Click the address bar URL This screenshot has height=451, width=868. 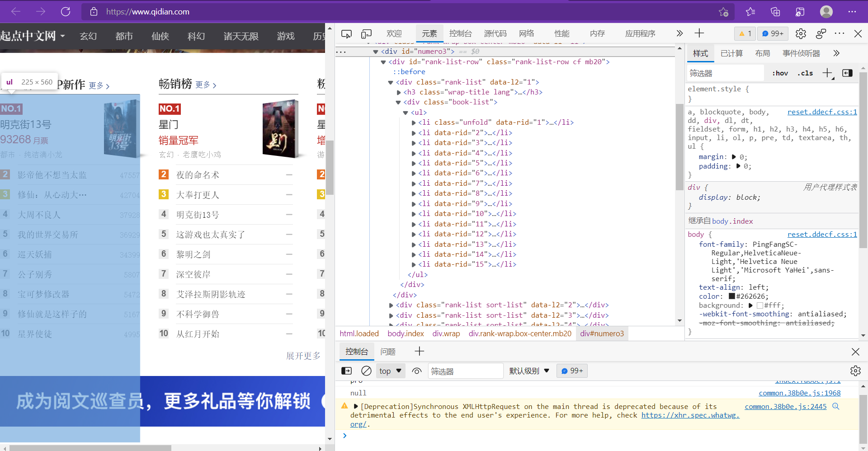[148, 12]
